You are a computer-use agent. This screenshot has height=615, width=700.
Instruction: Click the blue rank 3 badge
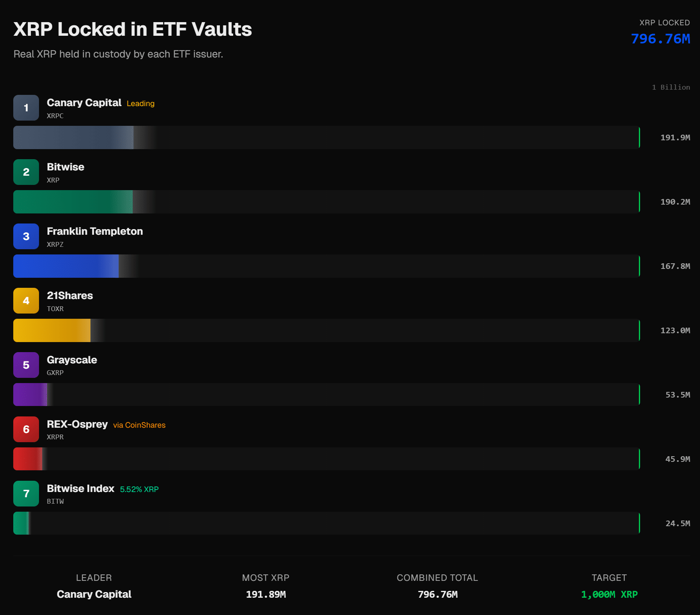coord(26,236)
